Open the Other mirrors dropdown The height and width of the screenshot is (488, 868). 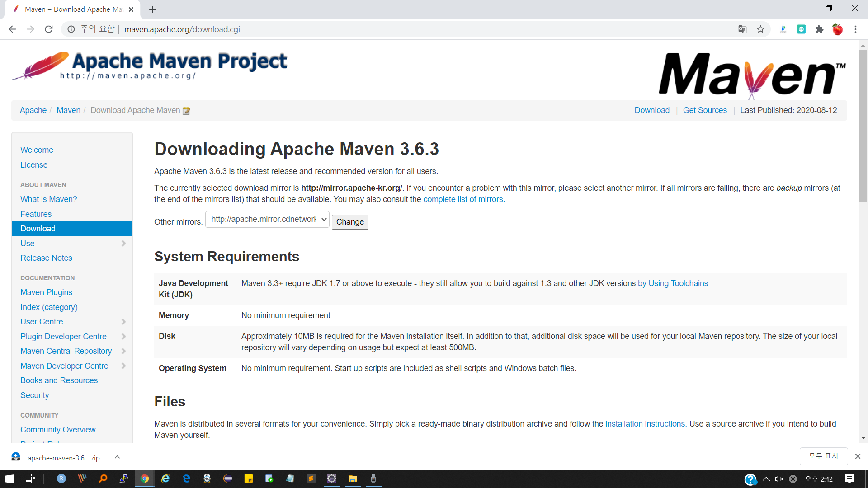[267, 220]
